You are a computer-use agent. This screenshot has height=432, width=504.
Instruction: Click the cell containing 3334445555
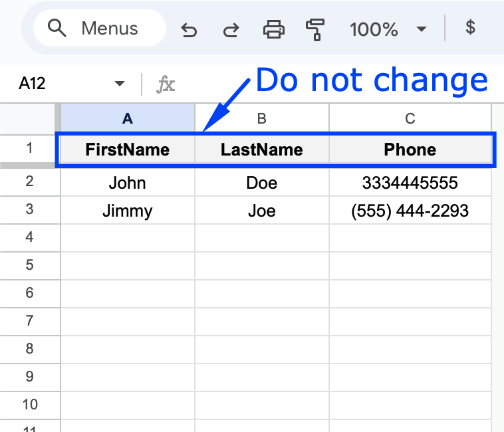tap(410, 182)
